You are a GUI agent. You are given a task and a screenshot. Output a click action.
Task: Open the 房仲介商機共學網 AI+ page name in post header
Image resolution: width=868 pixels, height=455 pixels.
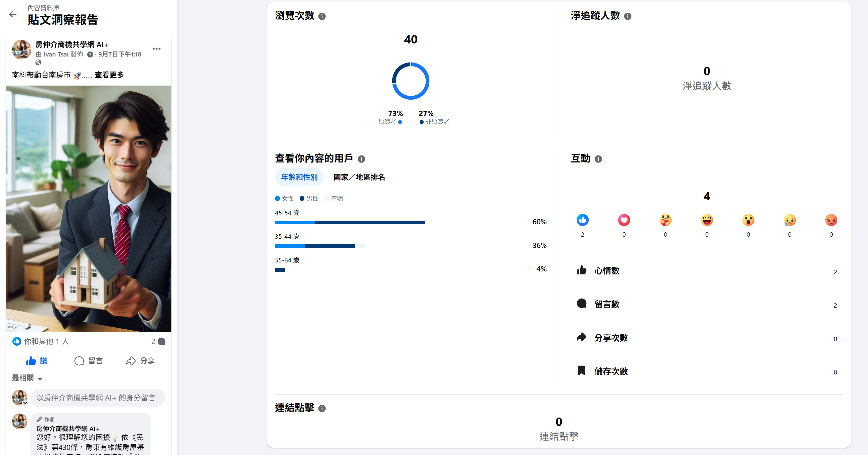(x=72, y=44)
